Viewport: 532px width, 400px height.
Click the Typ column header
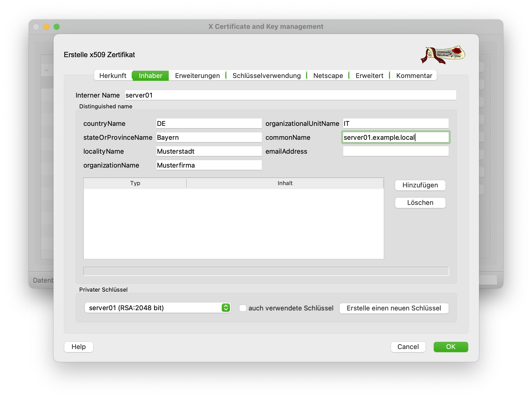coord(135,183)
